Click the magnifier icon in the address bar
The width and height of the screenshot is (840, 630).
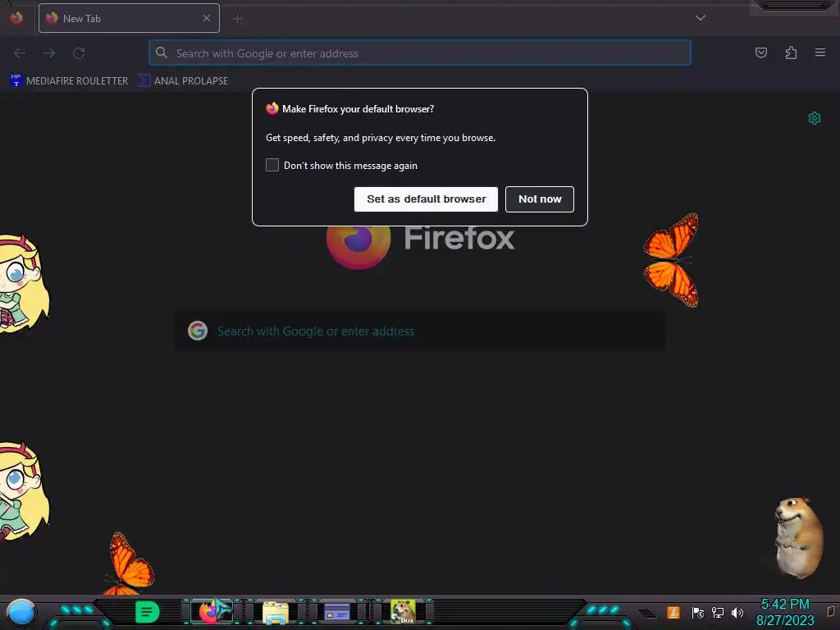coord(162,52)
